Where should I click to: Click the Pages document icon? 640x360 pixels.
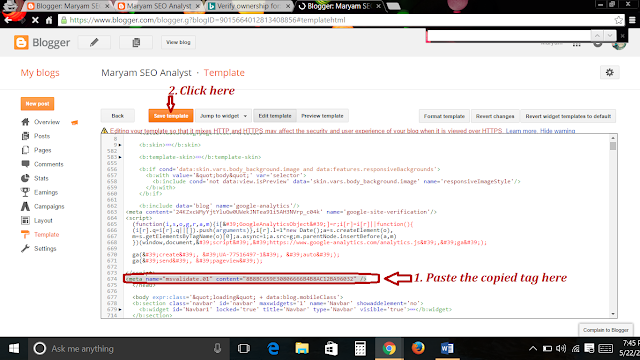point(25,150)
